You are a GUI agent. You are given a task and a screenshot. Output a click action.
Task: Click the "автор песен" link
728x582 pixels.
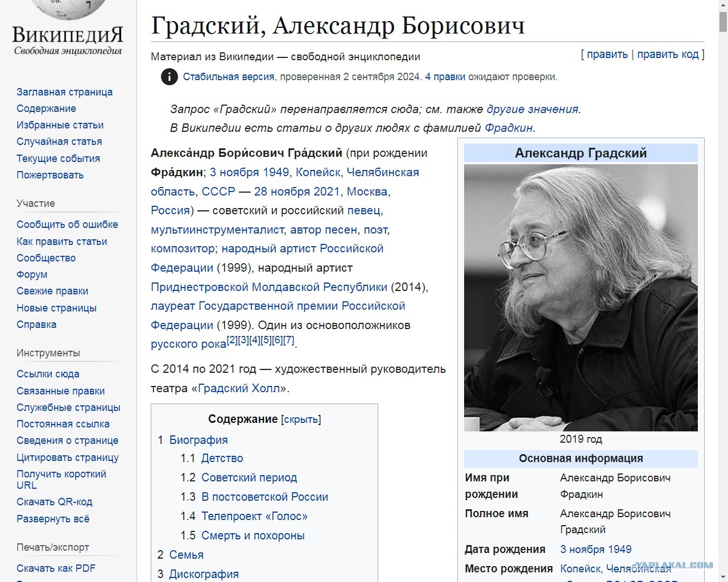tap(324, 230)
